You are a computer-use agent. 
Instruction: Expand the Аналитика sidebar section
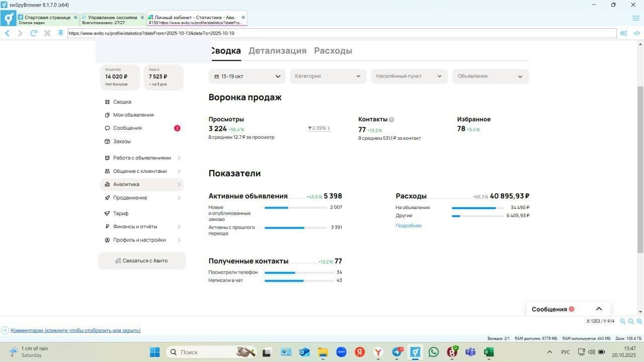pyautogui.click(x=142, y=185)
